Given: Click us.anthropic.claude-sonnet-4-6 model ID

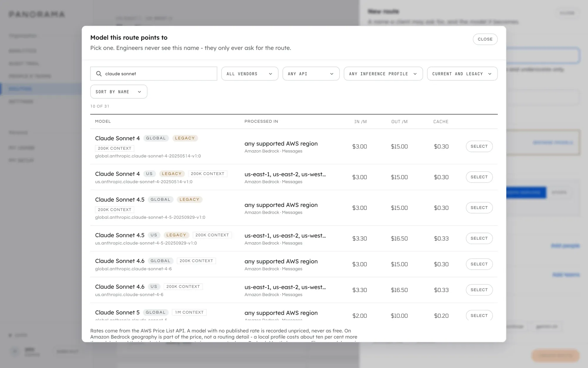Looking at the screenshot, I should coord(129,294).
